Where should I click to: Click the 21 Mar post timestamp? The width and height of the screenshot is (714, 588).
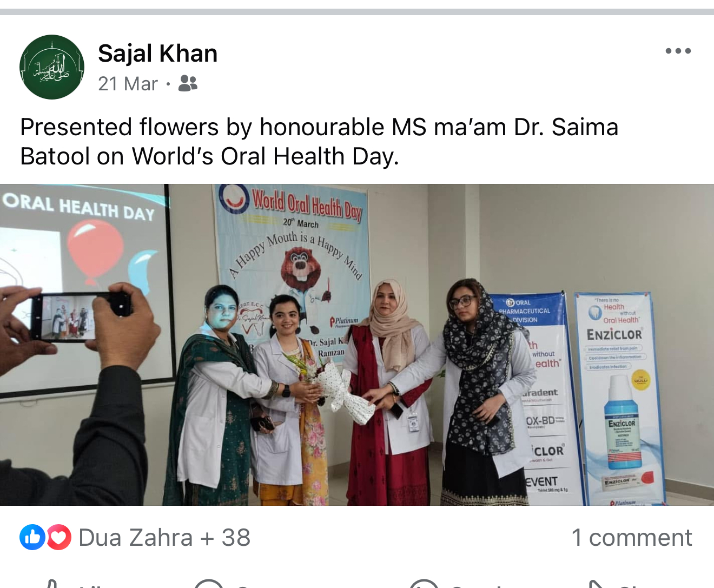point(128,84)
